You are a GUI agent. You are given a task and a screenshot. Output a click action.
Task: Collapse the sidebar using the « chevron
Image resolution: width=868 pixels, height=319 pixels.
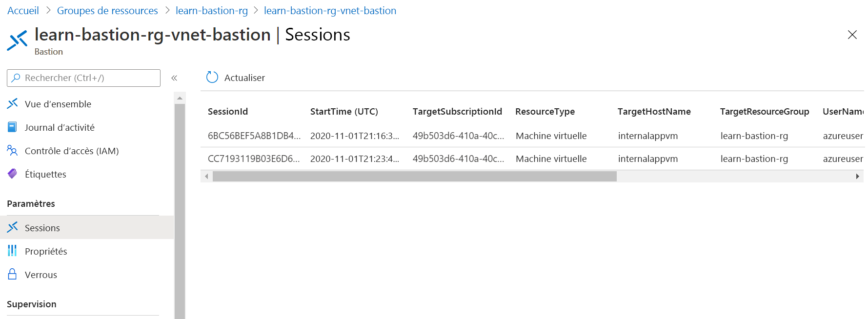(174, 78)
